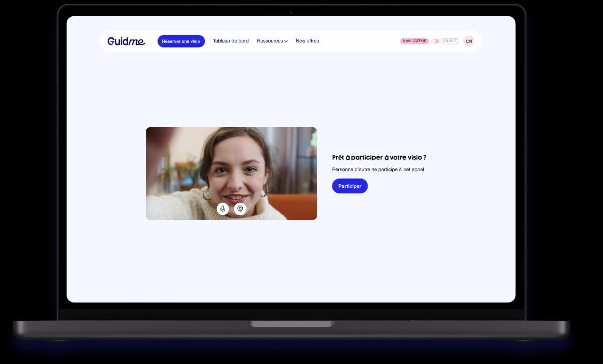The width and height of the screenshot is (603, 364).
Task: Open the Ressources menu label
Action: pyautogui.click(x=270, y=41)
